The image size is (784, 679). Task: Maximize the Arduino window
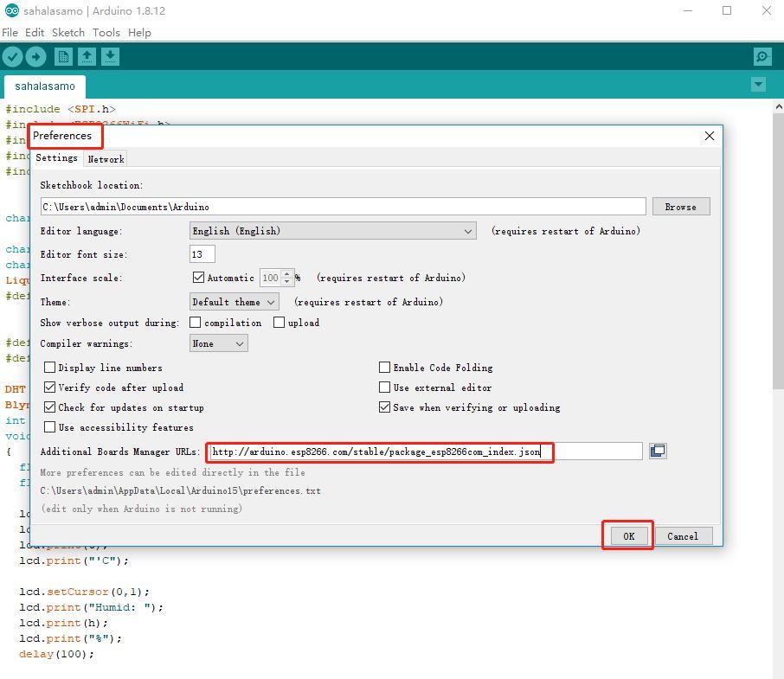(727, 10)
